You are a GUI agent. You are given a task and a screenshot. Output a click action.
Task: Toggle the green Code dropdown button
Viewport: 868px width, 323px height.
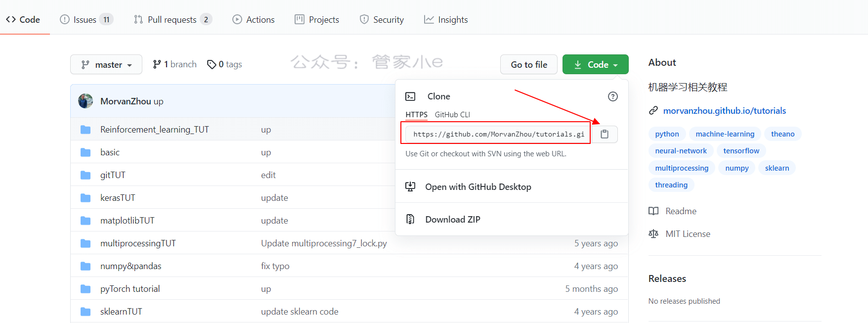coord(596,64)
